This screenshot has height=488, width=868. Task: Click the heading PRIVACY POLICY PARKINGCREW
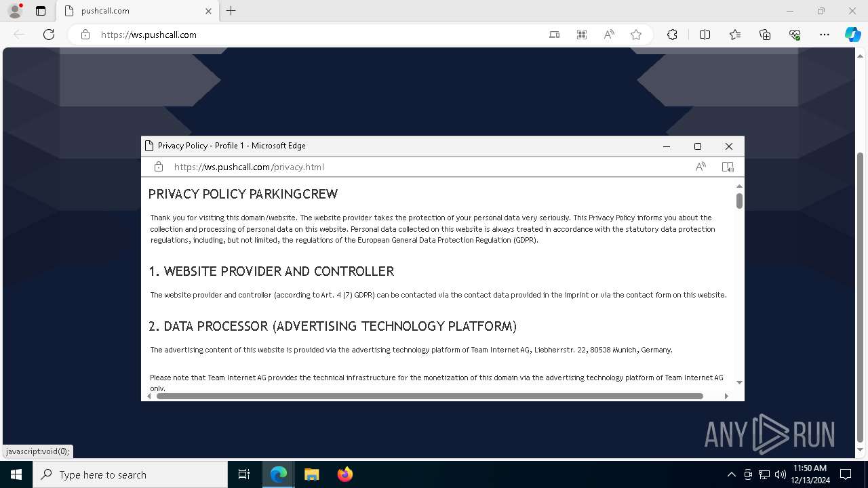tap(243, 195)
